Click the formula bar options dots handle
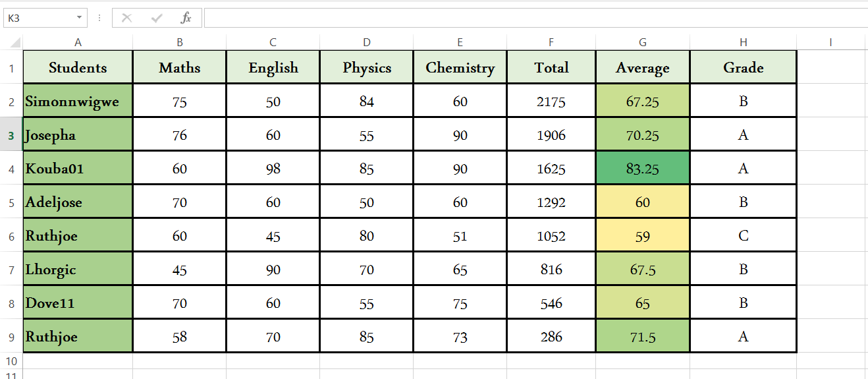This screenshot has width=868, height=379. pos(99,18)
